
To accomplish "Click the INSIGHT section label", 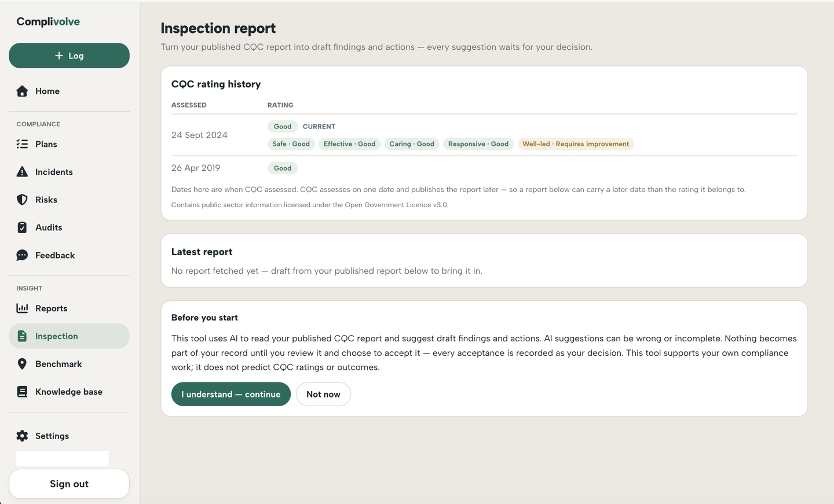I will click(x=30, y=288).
